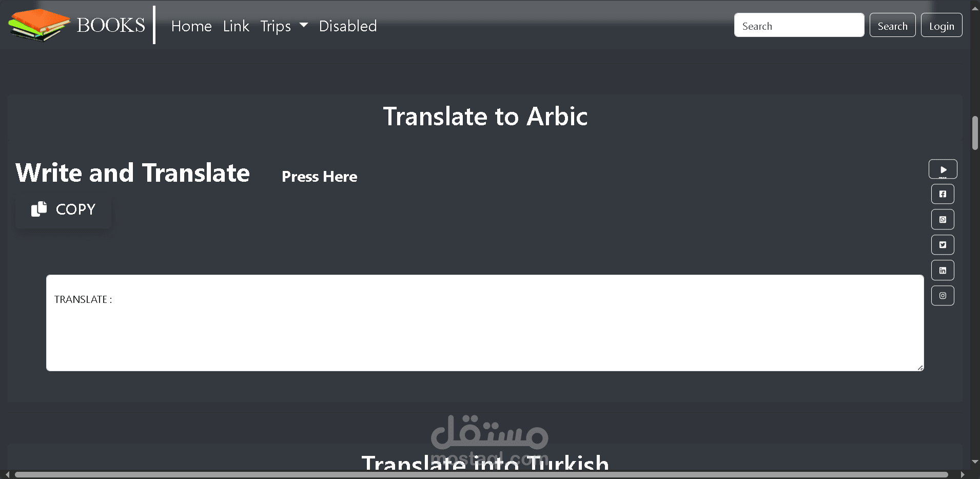Click the play button icon in sidebar

943,169
